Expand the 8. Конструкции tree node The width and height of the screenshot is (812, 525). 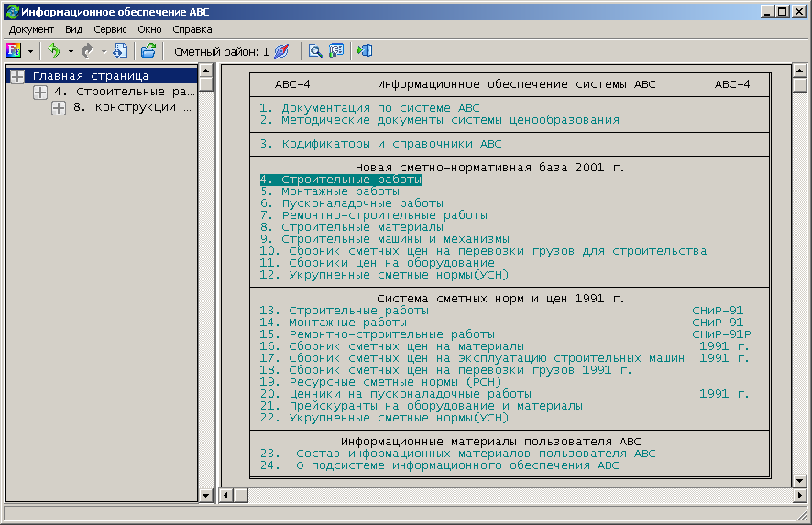point(59,108)
